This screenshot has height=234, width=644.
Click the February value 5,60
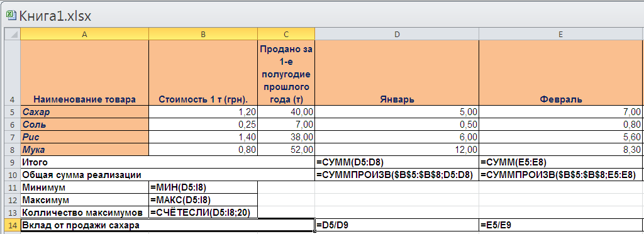(x=560, y=137)
